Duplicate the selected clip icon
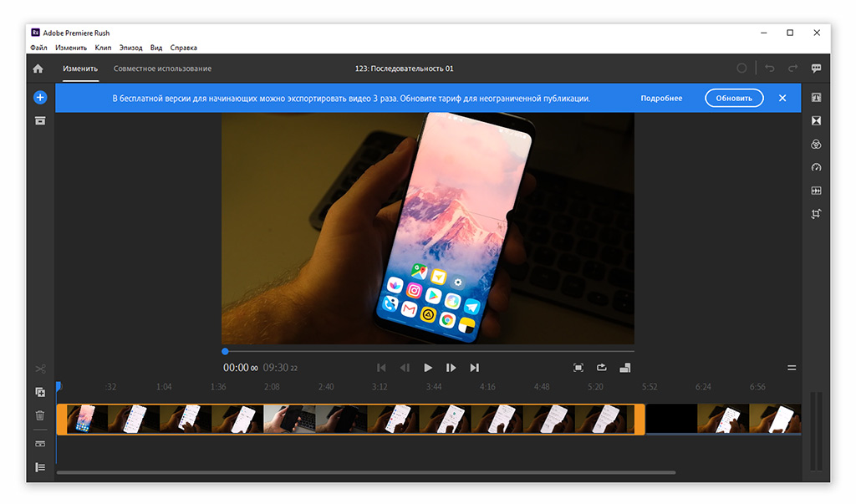This screenshot has width=856, height=504. [x=40, y=392]
